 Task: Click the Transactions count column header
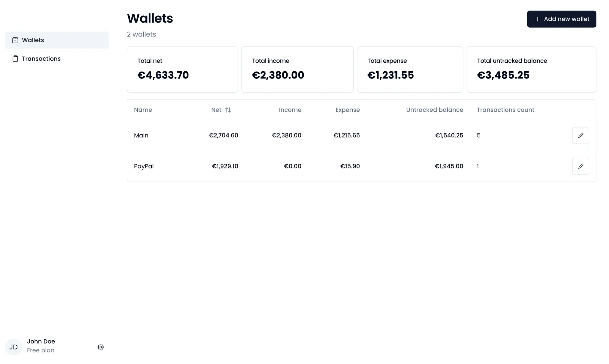click(506, 110)
